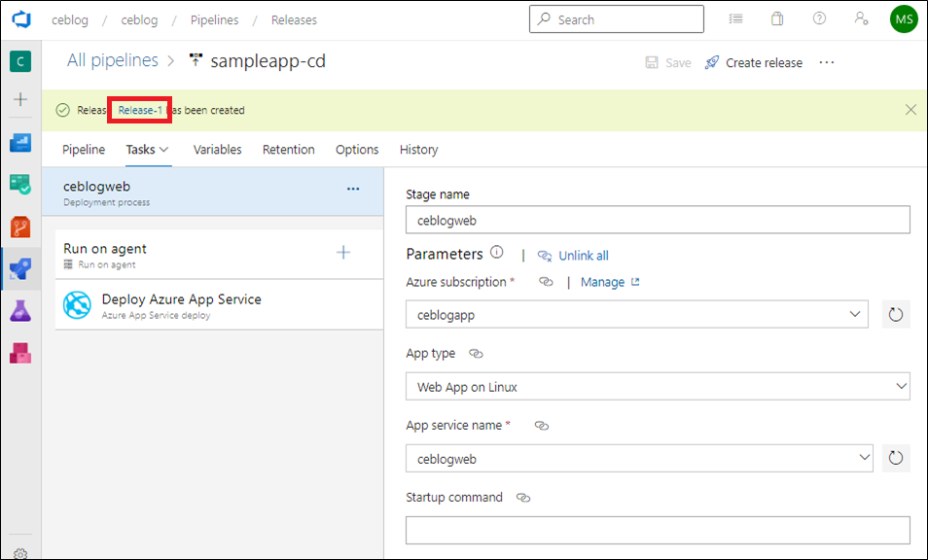Switch to the History tab
This screenshot has width=928, height=560.
click(x=418, y=150)
